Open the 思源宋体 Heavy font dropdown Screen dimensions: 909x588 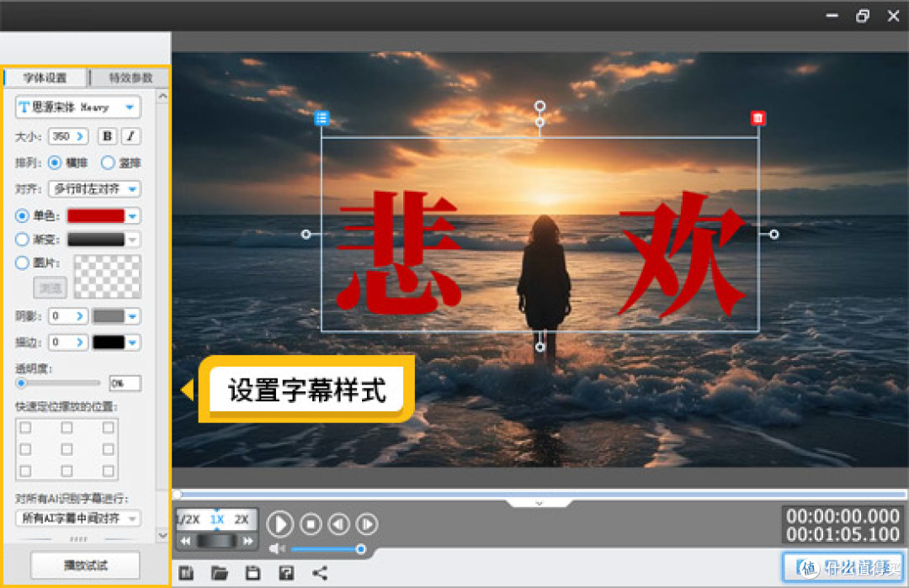78,107
